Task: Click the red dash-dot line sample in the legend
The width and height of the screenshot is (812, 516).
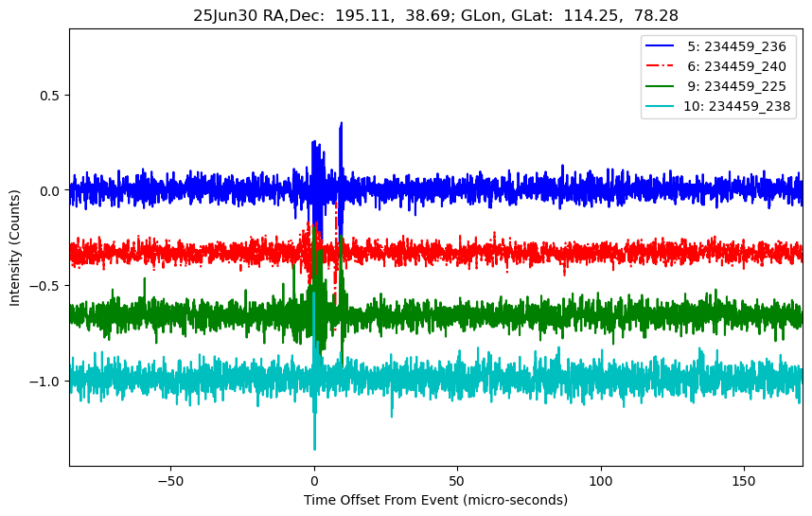Action: 660,65
